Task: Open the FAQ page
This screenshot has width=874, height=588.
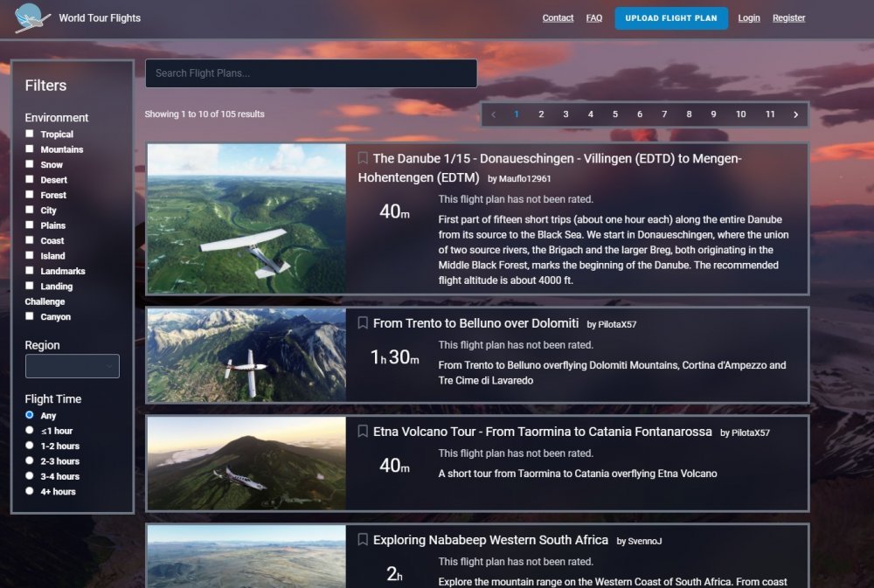Action: (x=593, y=18)
